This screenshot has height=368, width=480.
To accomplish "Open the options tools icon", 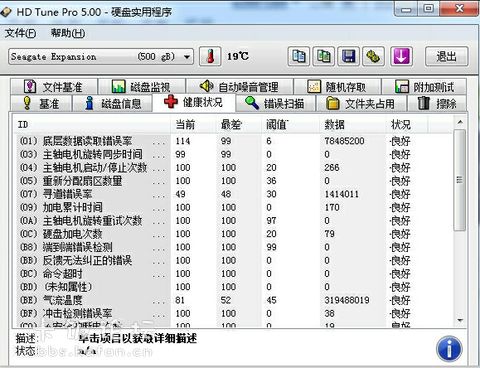I will coord(373,56).
